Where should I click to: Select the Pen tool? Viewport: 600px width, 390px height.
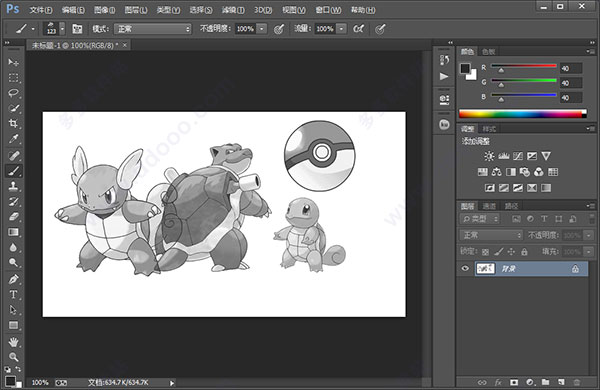(x=13, y=279)
